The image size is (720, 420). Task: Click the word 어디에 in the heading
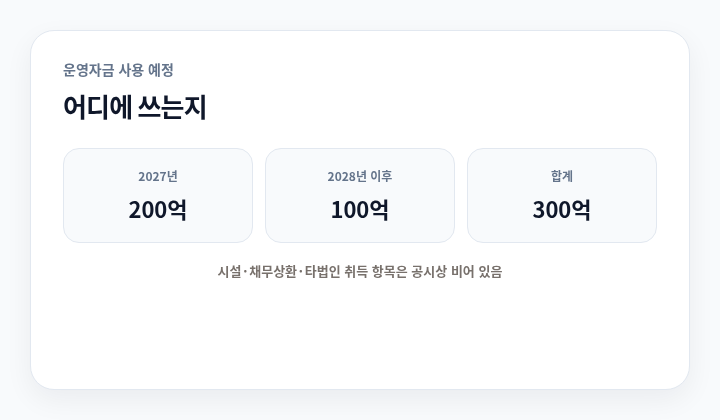tap(97, 107)
